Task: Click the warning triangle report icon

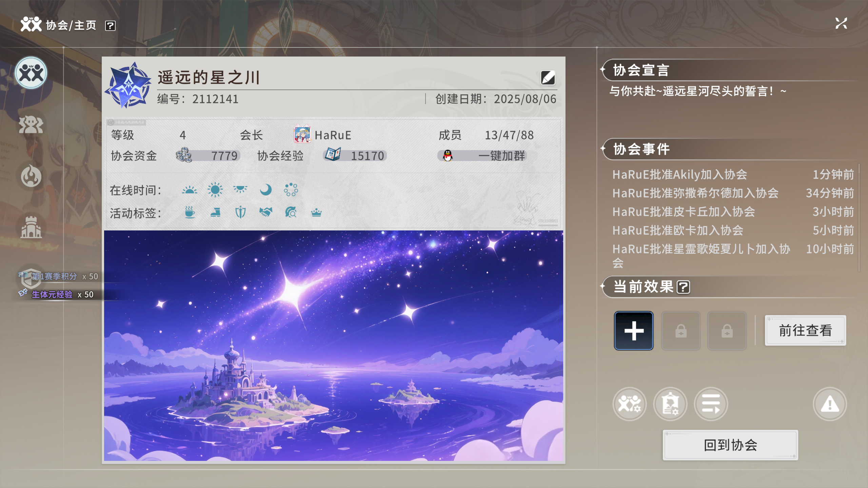Action: 830,404
